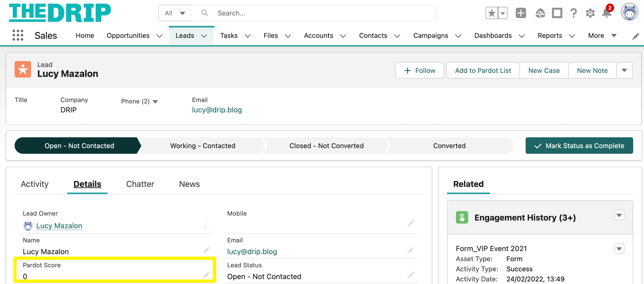
Task: Click the search magnifier icon
Action: [x=205, y=13]
